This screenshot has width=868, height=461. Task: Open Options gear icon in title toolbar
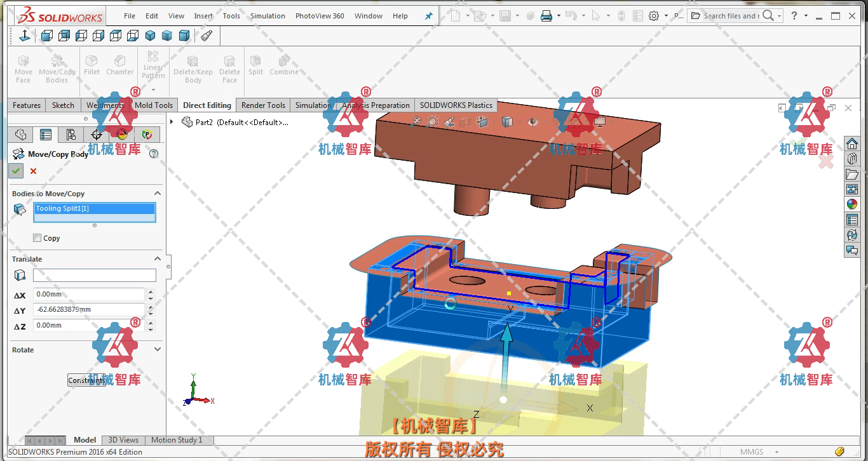pyautogui.click(x=654, y=16)
